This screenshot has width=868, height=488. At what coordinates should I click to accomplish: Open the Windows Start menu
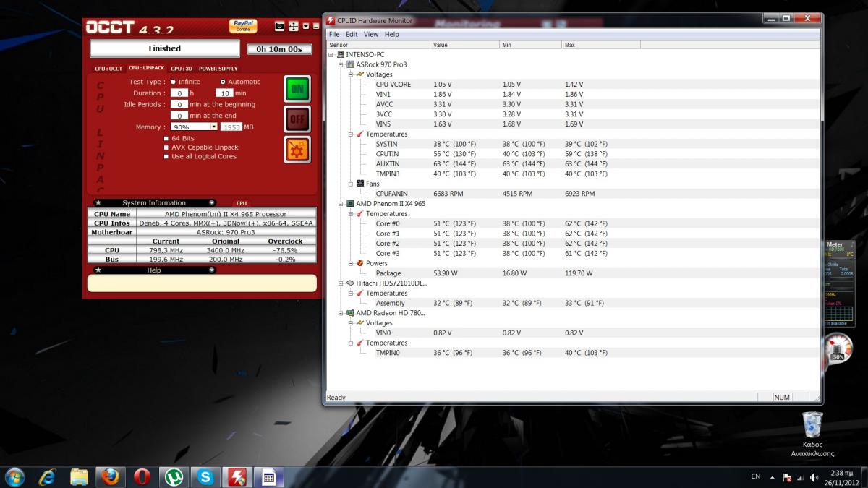point(14,476)
